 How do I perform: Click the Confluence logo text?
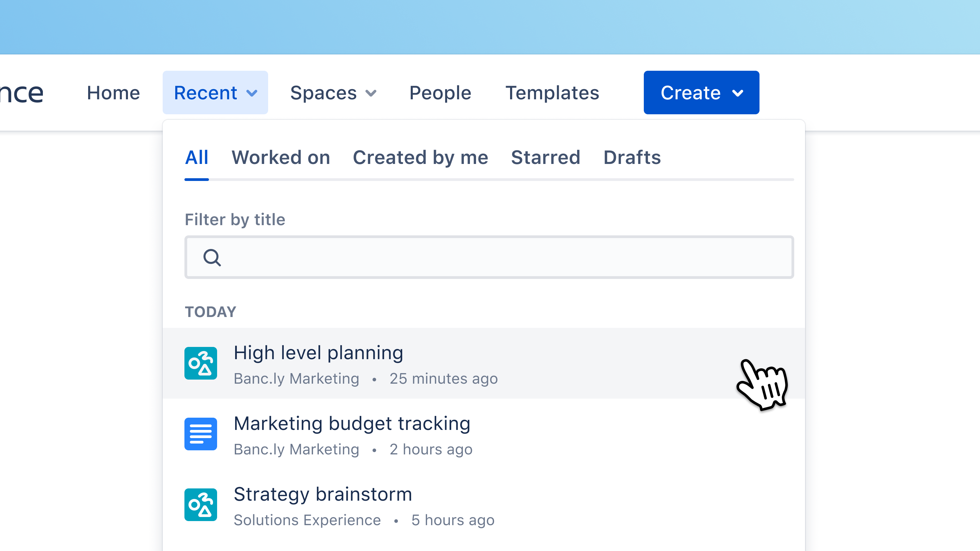click(22, 93)
